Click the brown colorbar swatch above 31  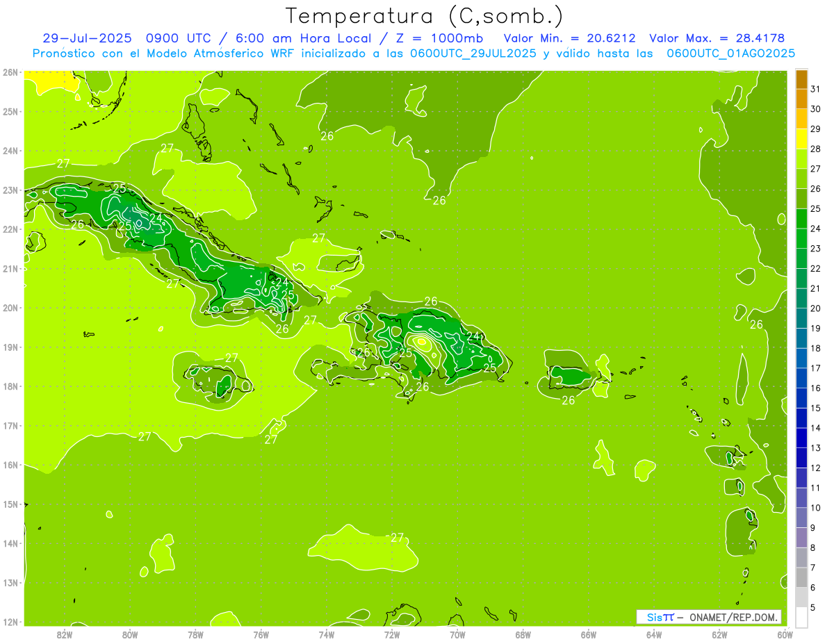(801, 79)
